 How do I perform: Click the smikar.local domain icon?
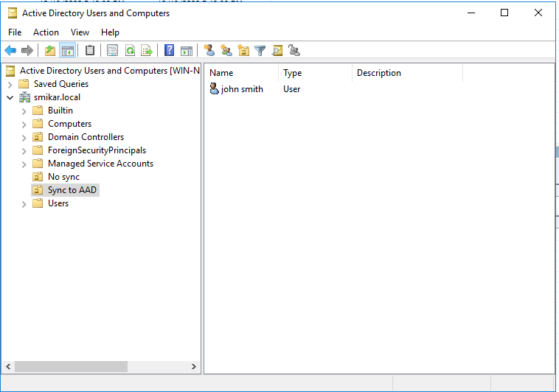(24, 97)
